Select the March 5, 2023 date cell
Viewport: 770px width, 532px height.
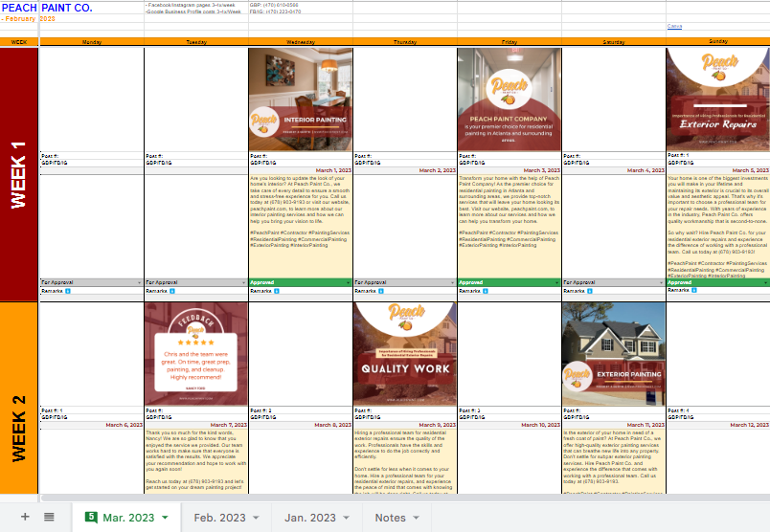coord(718,170)
